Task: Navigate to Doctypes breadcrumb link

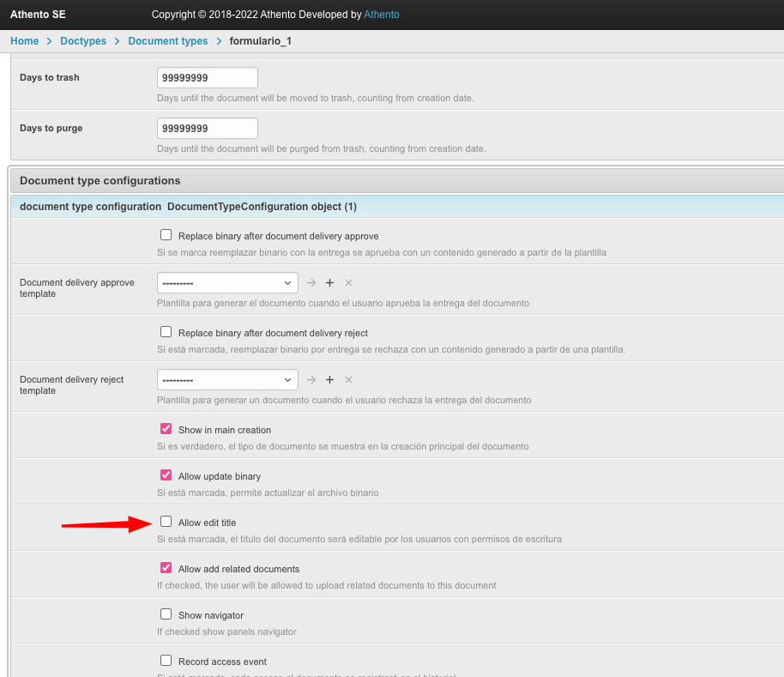Action: click(83, 41)
